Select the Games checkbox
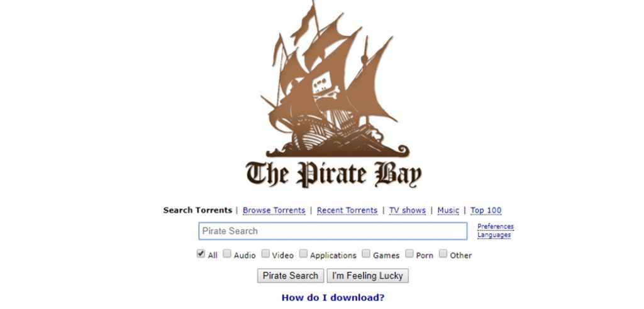This screenshot has height=309, width=644. 366,254
